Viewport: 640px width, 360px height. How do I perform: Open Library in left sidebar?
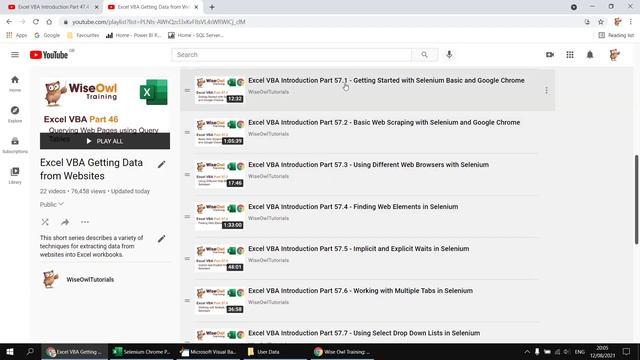(15, 176)
